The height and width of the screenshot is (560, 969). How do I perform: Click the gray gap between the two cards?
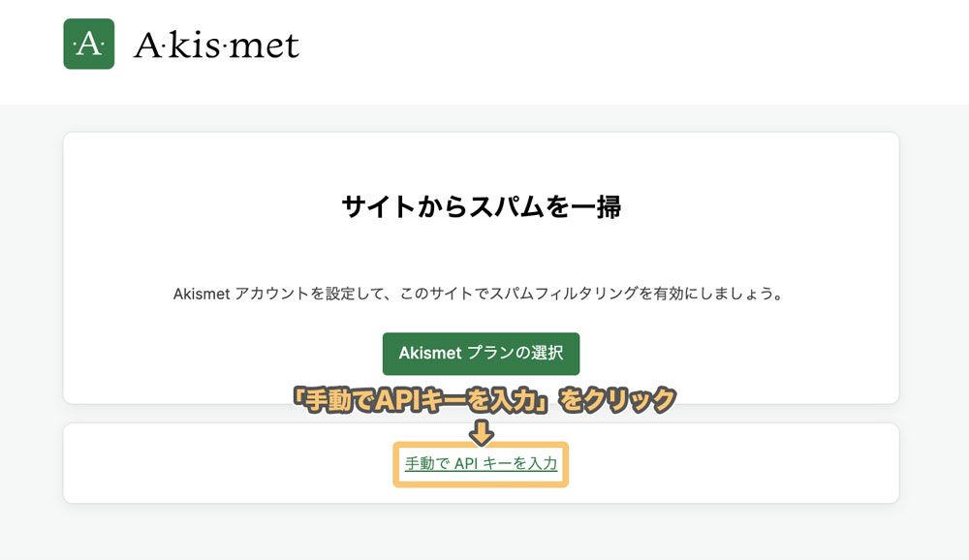click(x=185, y=414)
